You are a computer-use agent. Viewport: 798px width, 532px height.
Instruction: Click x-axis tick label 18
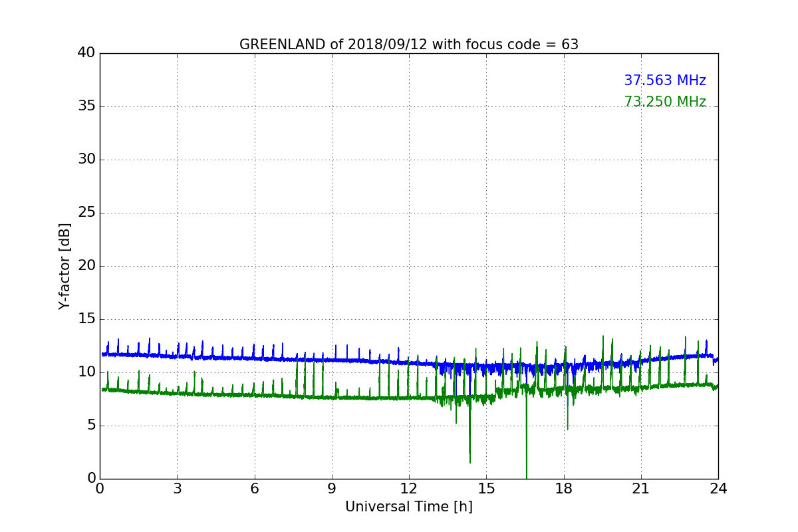(x=564, y=488)
